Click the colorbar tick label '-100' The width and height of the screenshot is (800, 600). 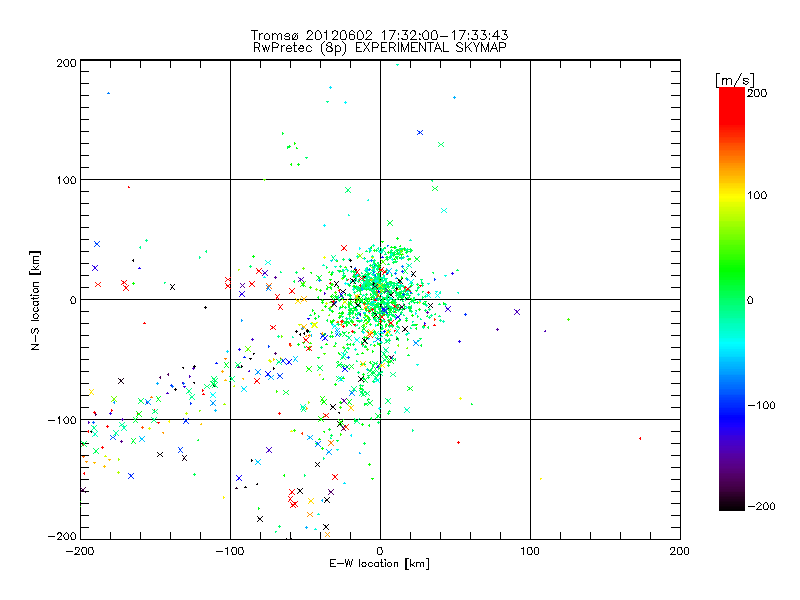[761, 406]
